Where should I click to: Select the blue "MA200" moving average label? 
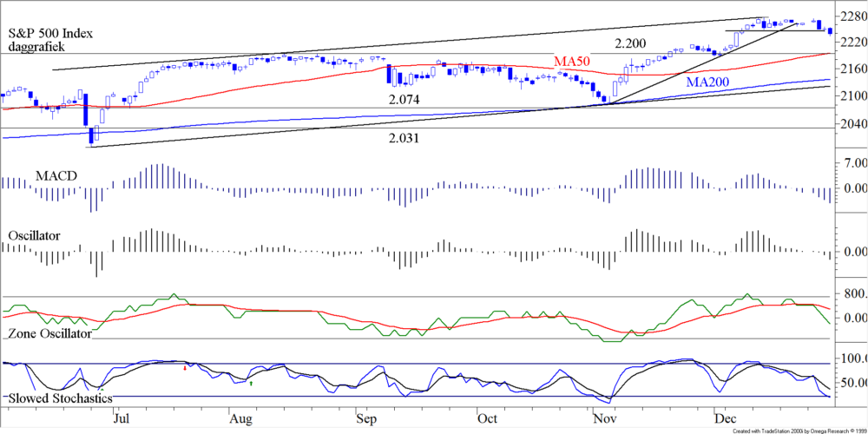(707, 82)
